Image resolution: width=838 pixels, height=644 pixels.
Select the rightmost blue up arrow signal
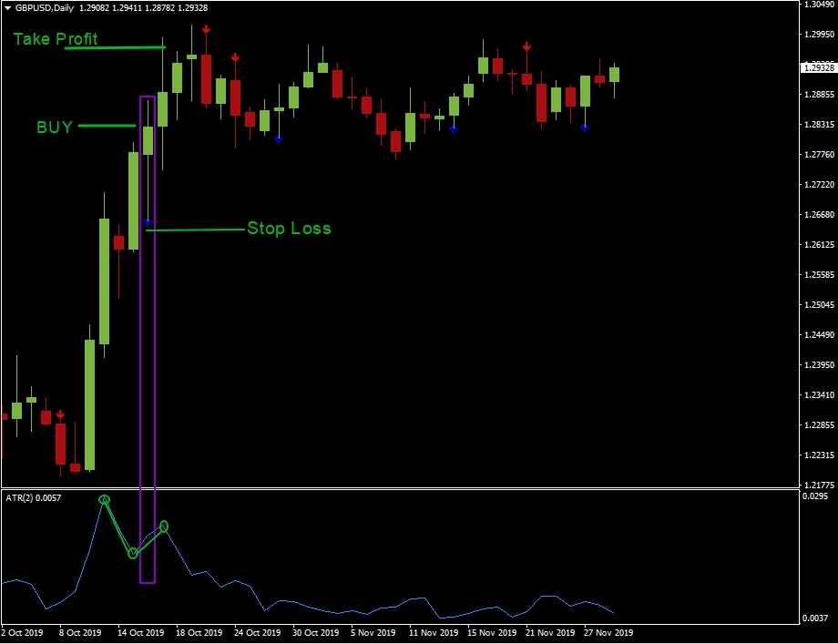(585, 128)
